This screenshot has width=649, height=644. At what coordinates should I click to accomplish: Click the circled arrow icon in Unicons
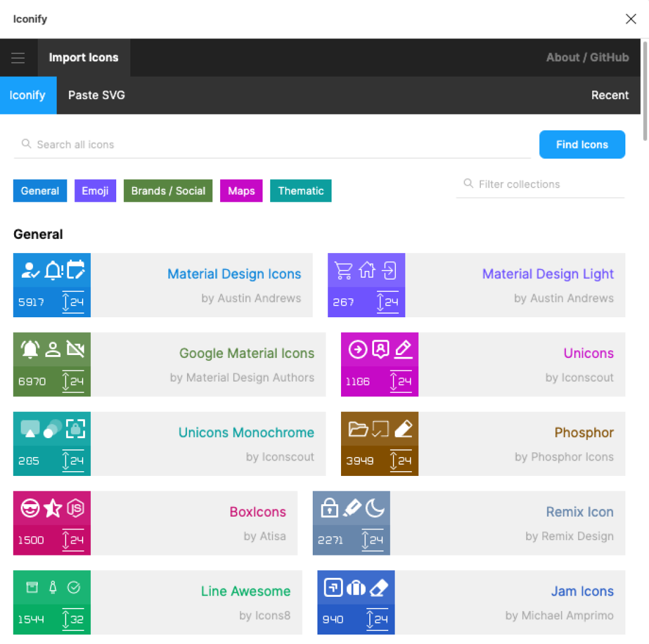358,350
